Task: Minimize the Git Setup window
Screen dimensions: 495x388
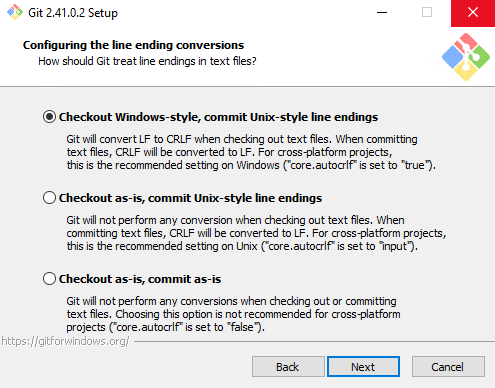Action: point(382,13)
